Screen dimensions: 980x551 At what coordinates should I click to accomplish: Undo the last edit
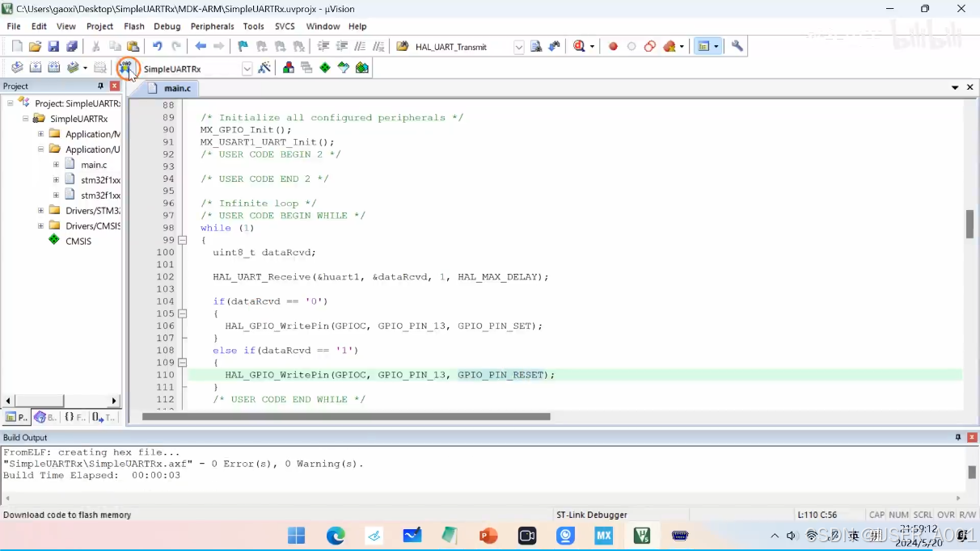click(x=158, y=47)
